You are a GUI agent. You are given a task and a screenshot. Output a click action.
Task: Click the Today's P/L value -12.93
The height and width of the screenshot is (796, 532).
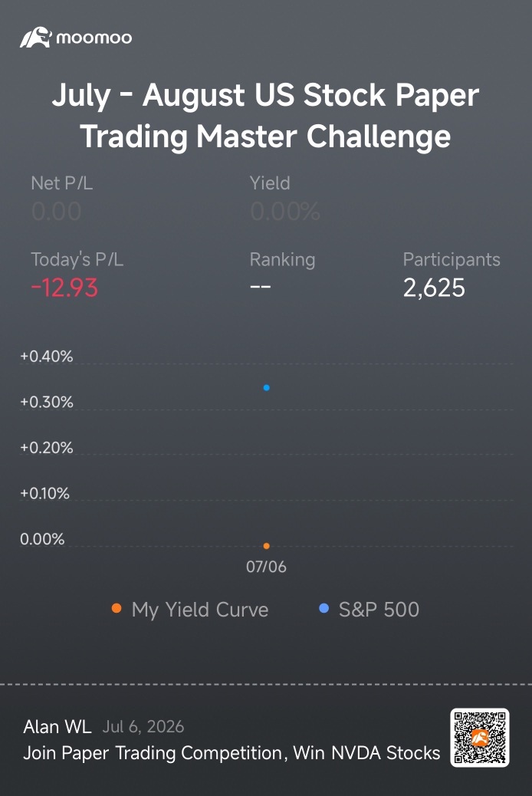coord(64,288)
